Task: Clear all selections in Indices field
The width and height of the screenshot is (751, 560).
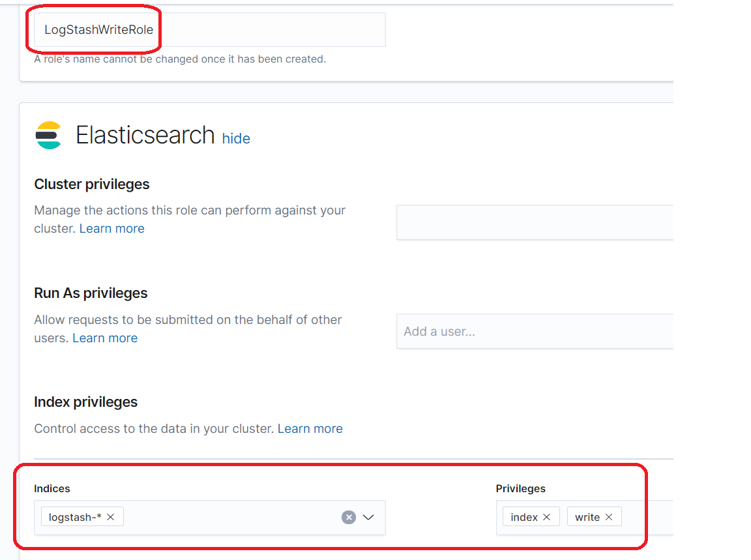Action: pos(349,517)
